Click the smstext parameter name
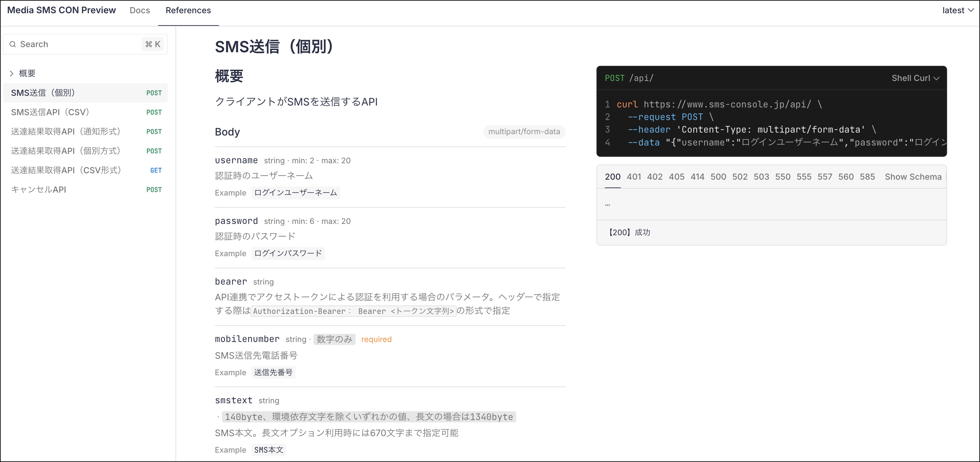The image size is (980, 462). click(x=234, y=400)
